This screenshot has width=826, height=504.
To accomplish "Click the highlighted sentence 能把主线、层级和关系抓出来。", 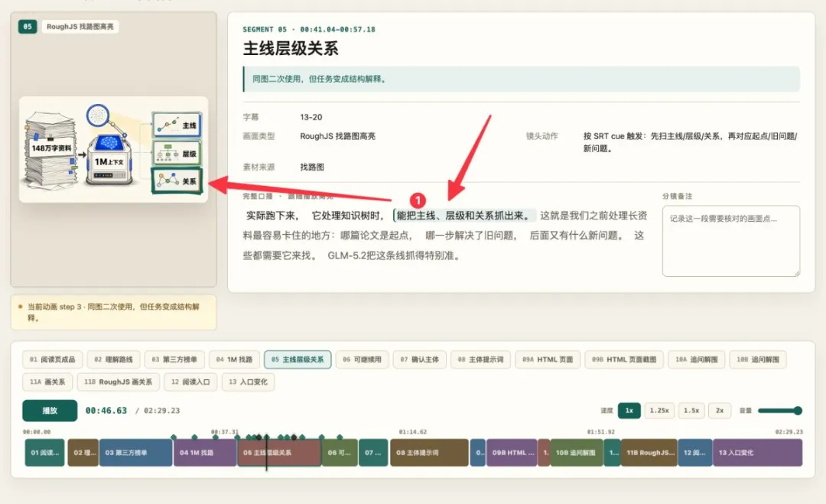I will [x=465, y=216].
